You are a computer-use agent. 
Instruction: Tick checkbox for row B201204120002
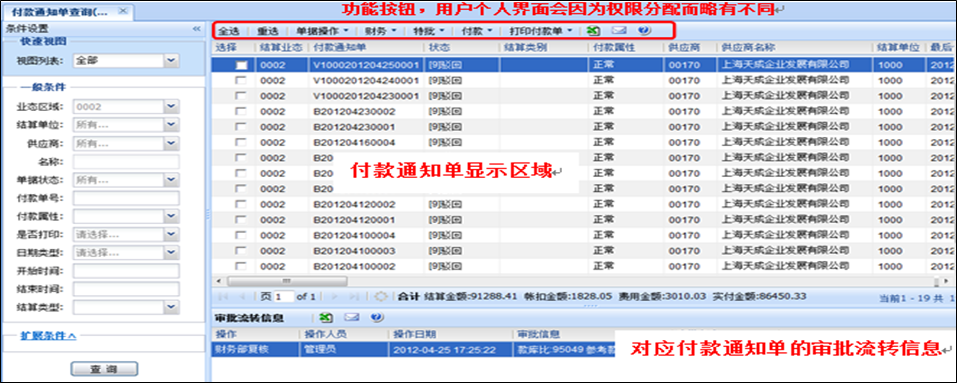coord(242,204)
